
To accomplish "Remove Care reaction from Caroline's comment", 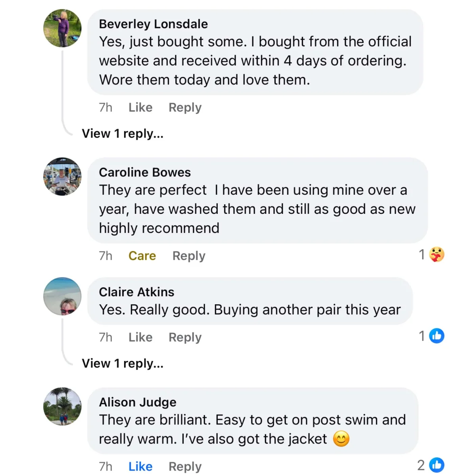I will point(142,256).
